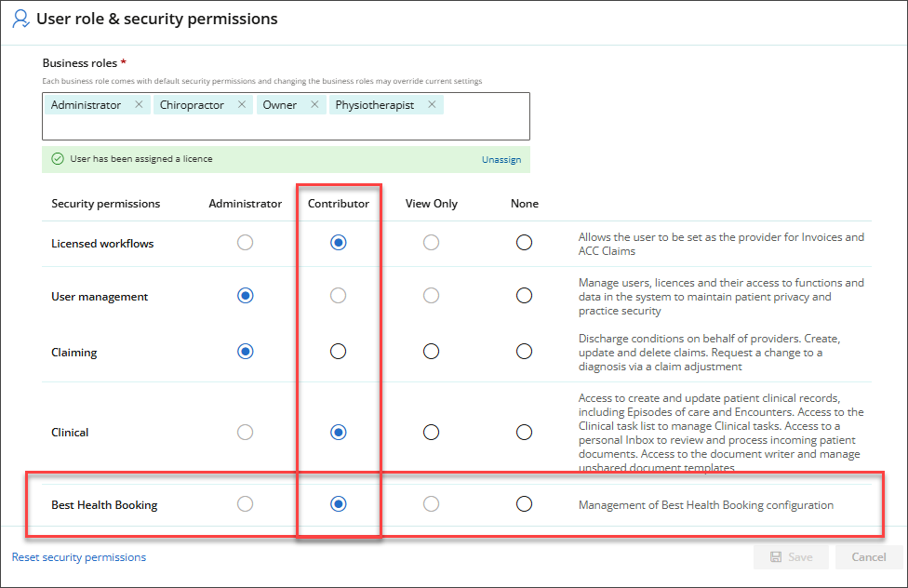Select Administrator for Clinical
The image size is (908, 588).
pos(245,433)
